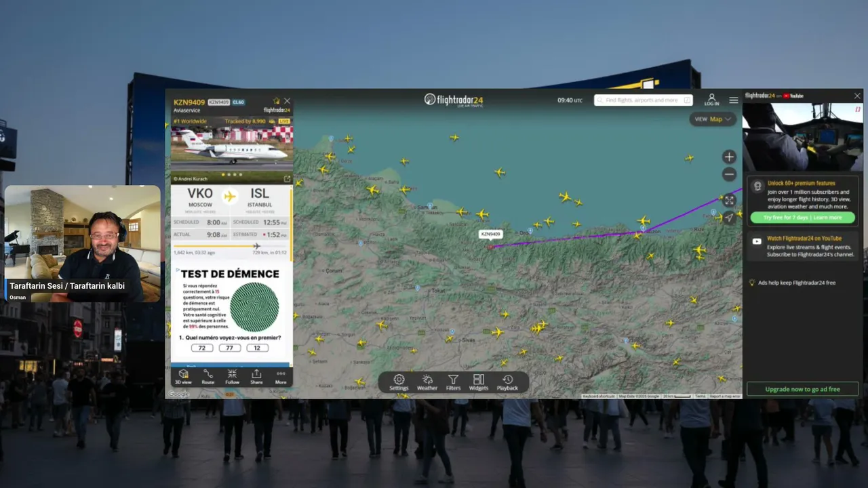Click the 09:40 UTC clock
Viewport: 868px width, 488px height.
570,100
